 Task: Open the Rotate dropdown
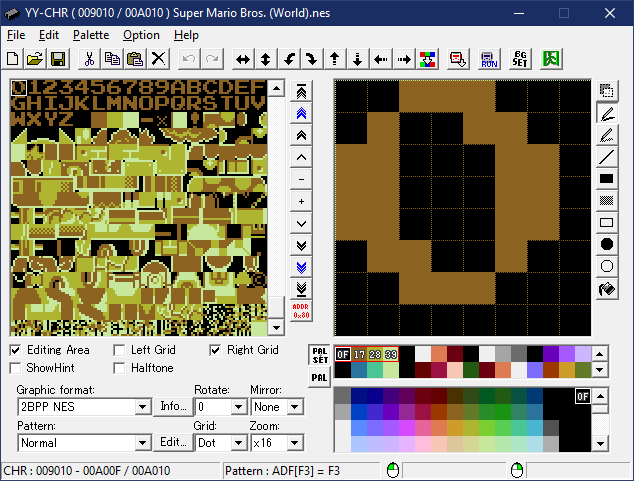pos(239,407)
